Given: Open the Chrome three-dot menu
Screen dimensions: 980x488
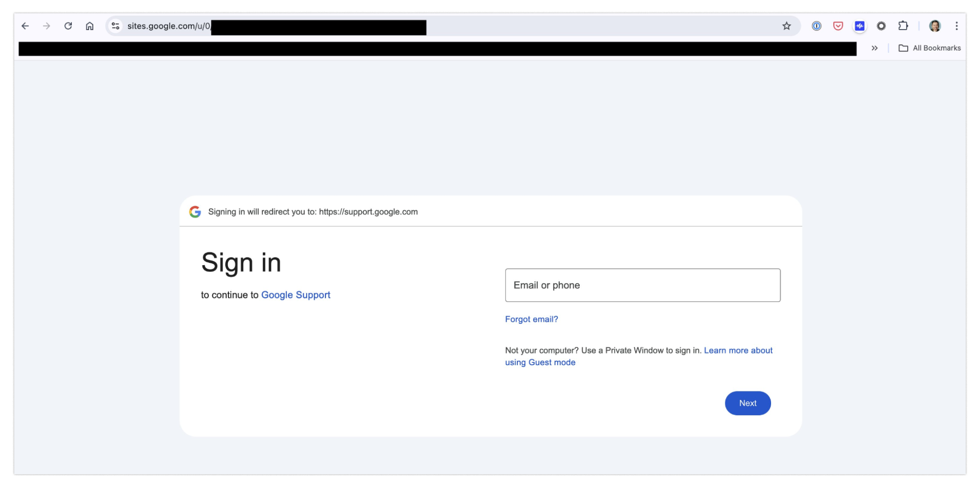Looking at the screenshot, I should (x=957, y=26).
